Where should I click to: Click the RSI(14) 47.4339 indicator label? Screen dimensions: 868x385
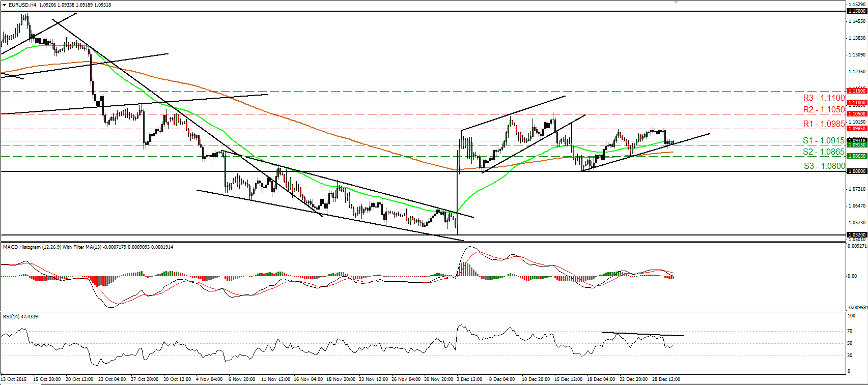[x=20, y=316]
